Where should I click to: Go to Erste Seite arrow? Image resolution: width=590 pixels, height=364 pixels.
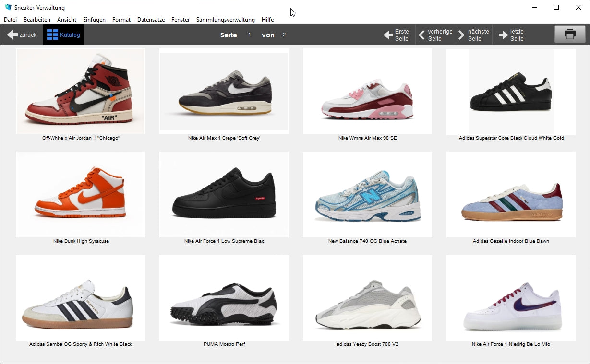point(388,35)
